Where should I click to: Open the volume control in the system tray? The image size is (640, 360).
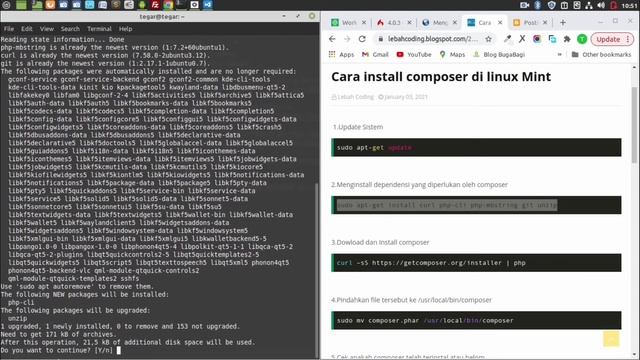[601, 5]
